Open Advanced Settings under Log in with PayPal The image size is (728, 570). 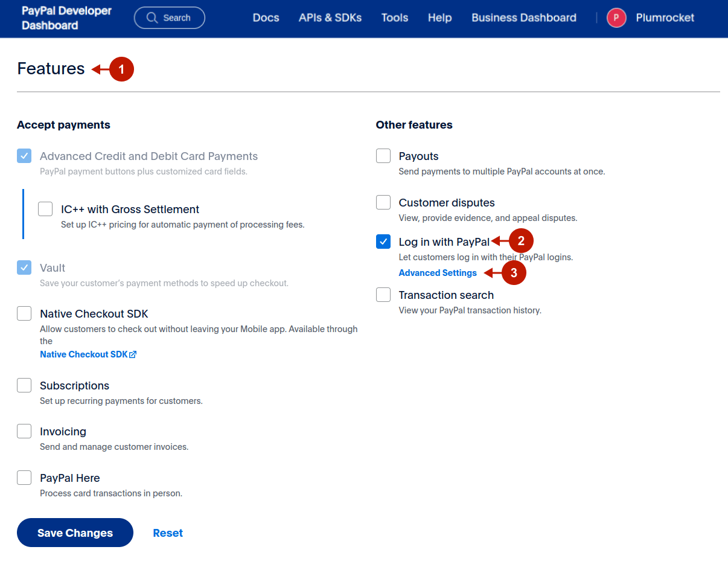(x=438, y=273)
